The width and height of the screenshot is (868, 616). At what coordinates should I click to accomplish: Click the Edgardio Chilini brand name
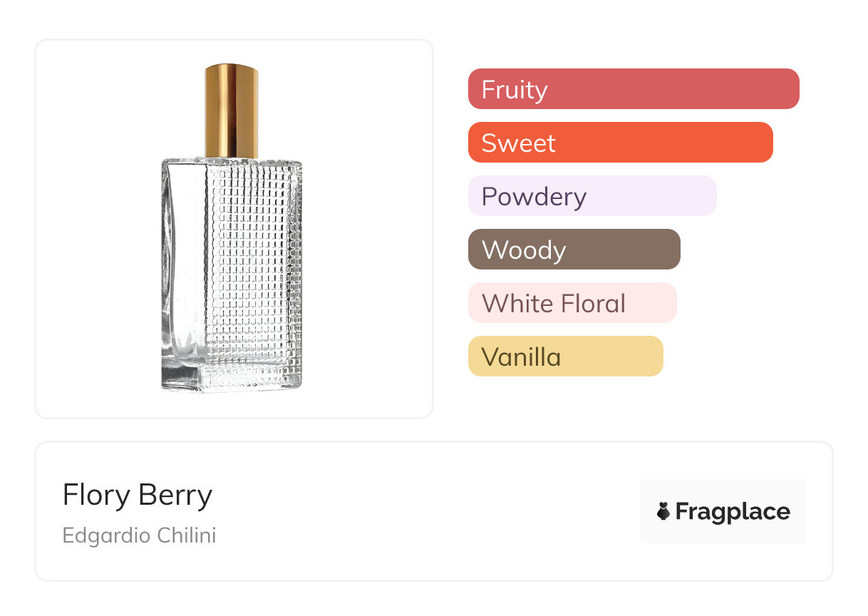pos(139,535)
